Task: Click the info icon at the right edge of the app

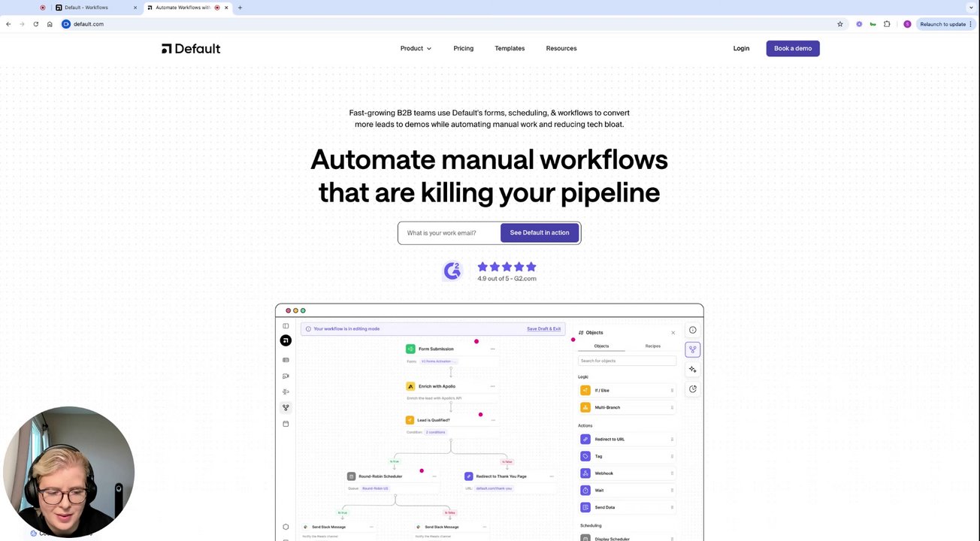Action: coord(693,330)
